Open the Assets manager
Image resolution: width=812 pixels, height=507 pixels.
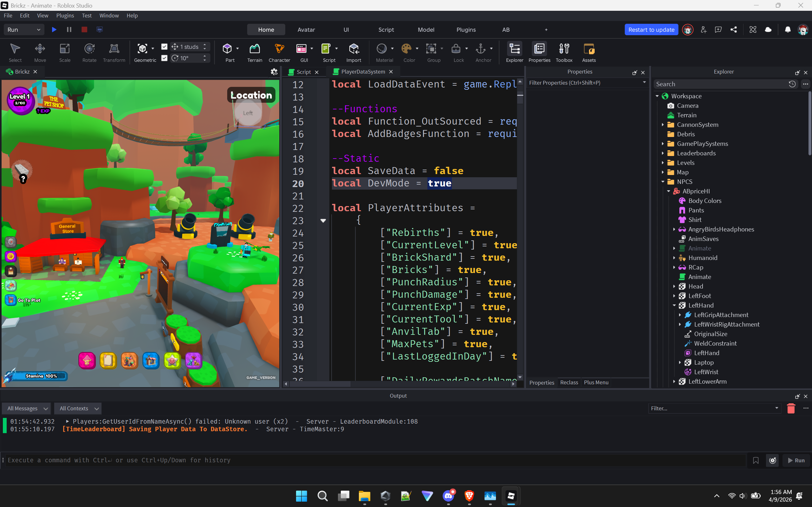[x=589, y=53]
